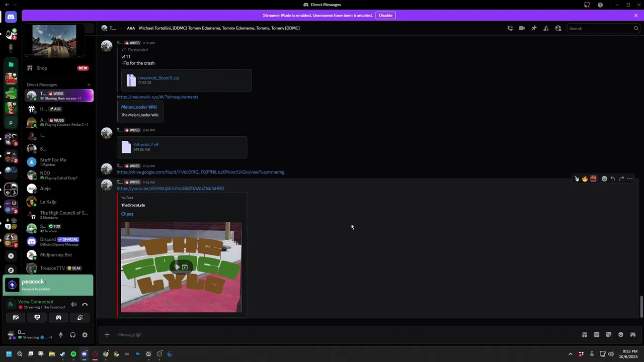Open The High Council group DM
The width and height of the screenshot is (644, 362).
click(x=59, y=215)
